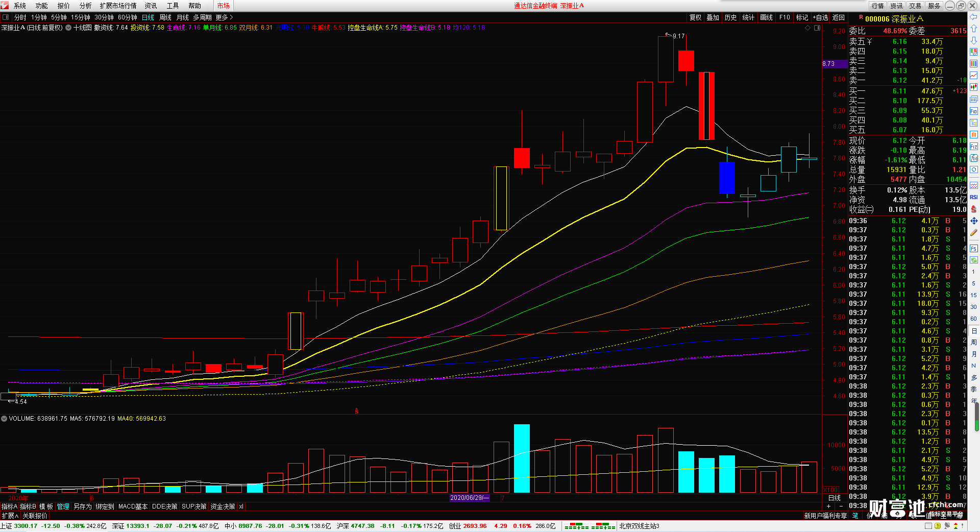This screenshot has width=980, height=532.
Task: Click the small panel icon left of 分时
Action: pos(6,17)
